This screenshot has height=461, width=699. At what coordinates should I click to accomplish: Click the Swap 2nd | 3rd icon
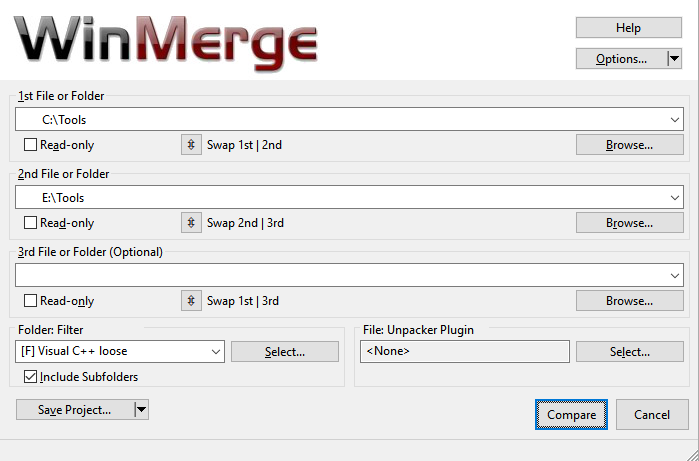pyautogui.click(x=191, y=223)
